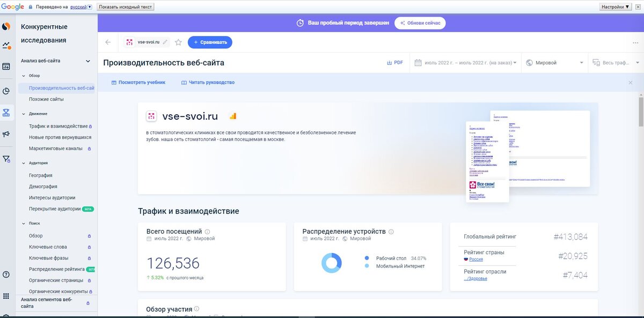
Task: Download the PDF report
Action: pyautogui.click(x=395, y=63)
